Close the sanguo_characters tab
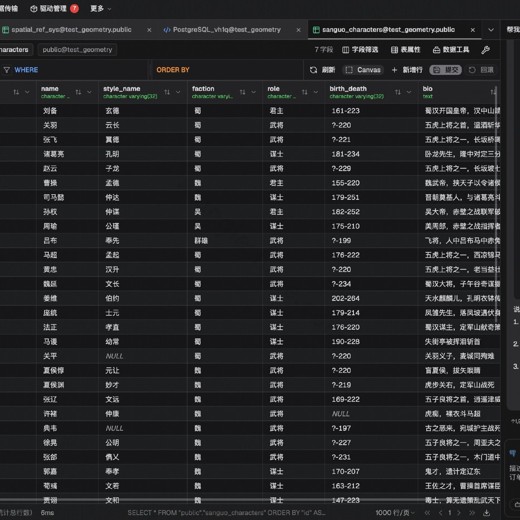 (x=473, y=30)
